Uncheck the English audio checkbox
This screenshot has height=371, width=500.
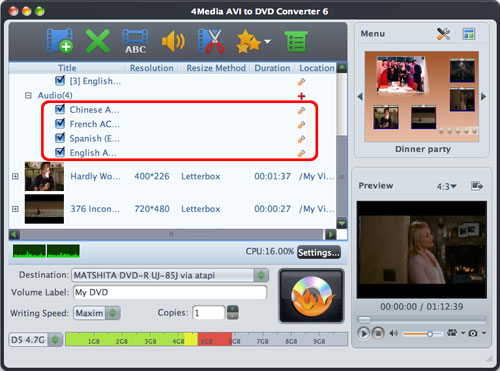point(60,152)
